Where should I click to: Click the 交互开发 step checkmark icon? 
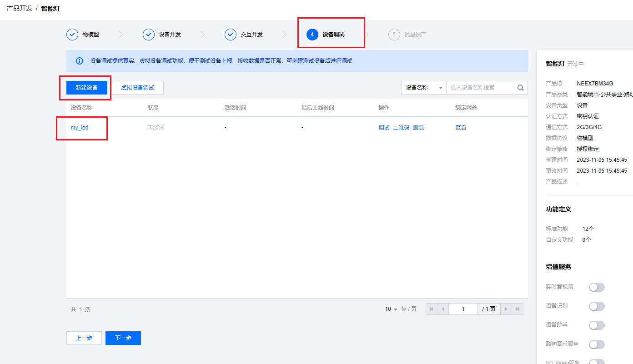click(231, 35)
